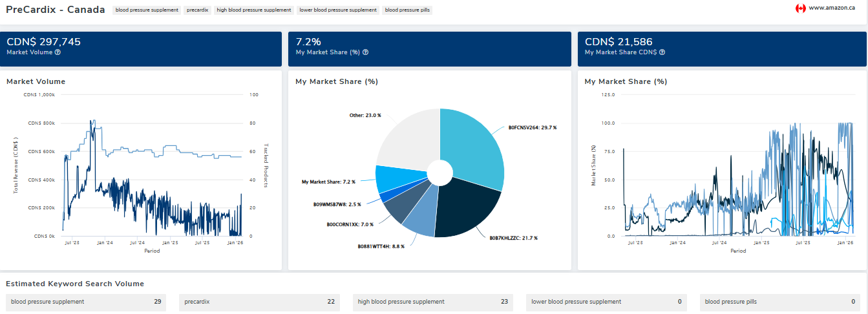Click the 'high blood pressure supplement' keyword volume row

tap(433, 302)
